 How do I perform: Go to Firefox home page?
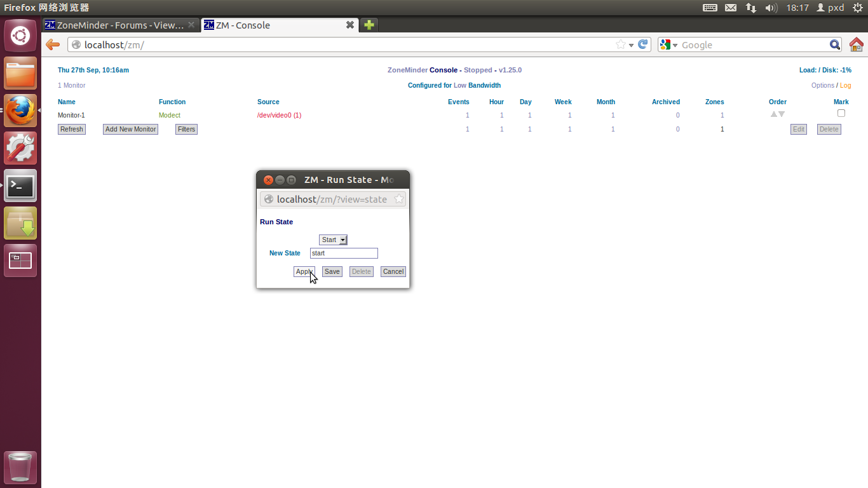pos(856,44)
